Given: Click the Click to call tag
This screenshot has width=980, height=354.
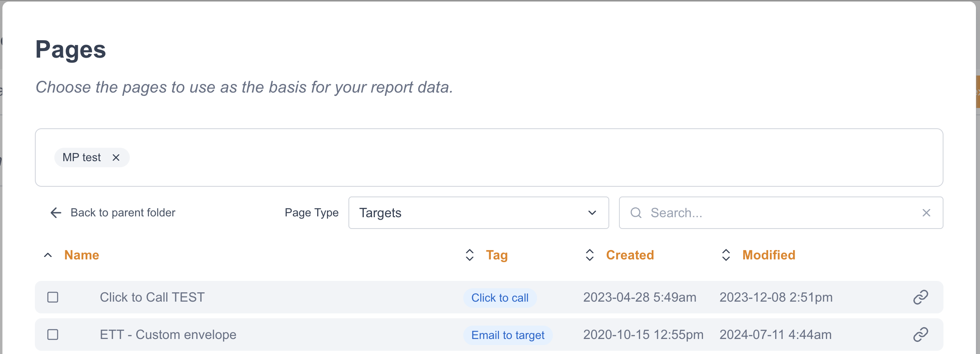Looking at the screenshot, I should 500,298.
